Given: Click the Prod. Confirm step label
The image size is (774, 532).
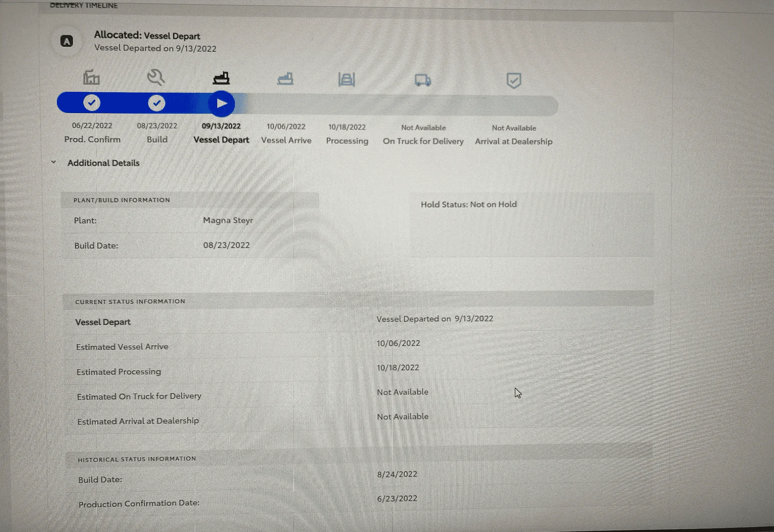Looking at the screenshot, I should (x=92, y=139).
